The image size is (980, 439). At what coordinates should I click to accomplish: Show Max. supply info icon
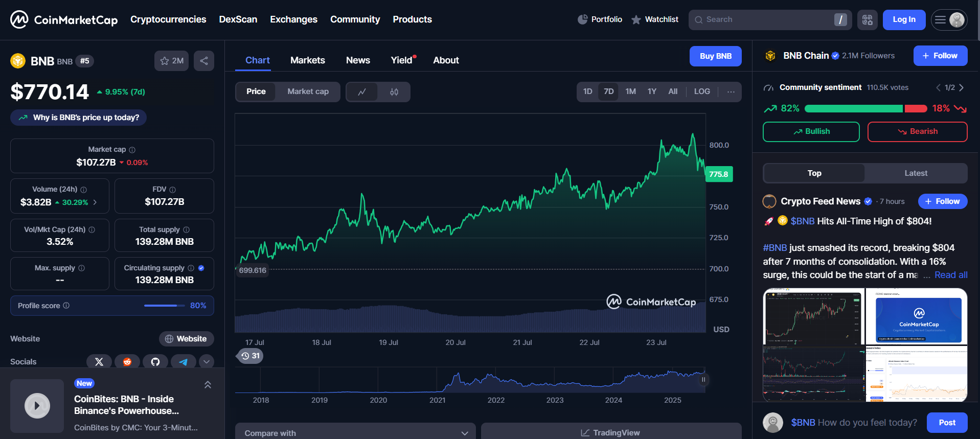pos(82,268)
